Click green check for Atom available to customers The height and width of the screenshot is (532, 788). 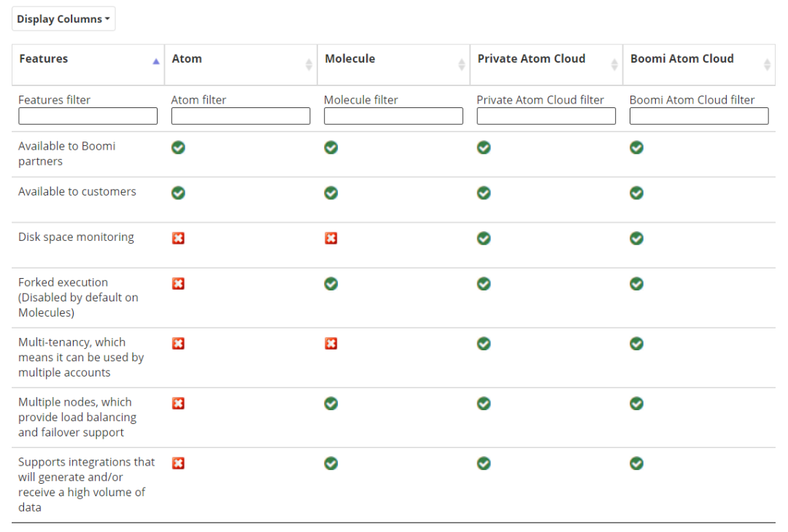tap(179, 193)
